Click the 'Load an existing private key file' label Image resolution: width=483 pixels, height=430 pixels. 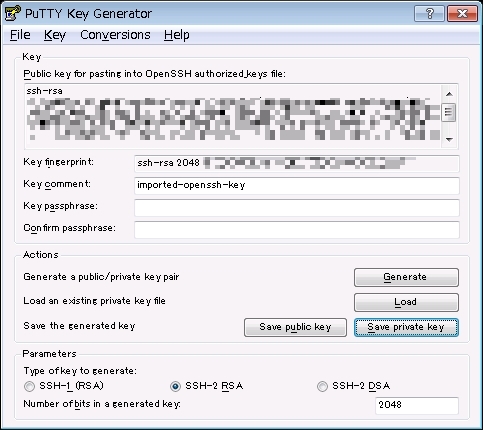coord(94,301)
